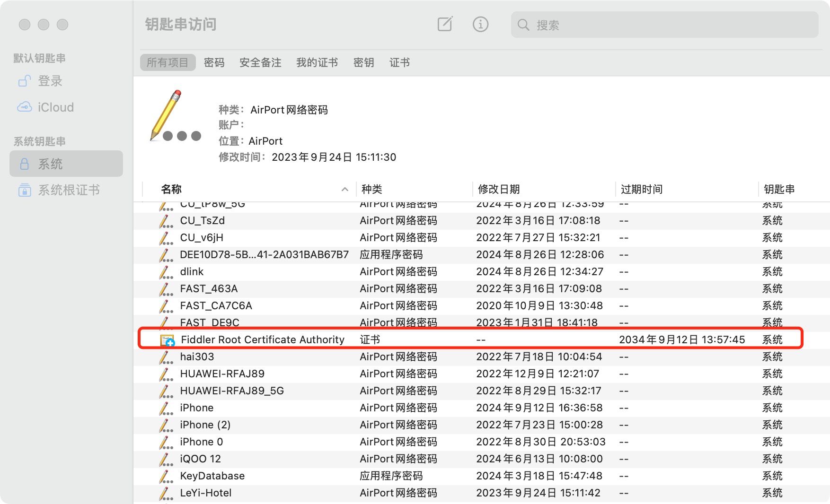Open item info with the (i) toolbar icon

coord(480,25)
